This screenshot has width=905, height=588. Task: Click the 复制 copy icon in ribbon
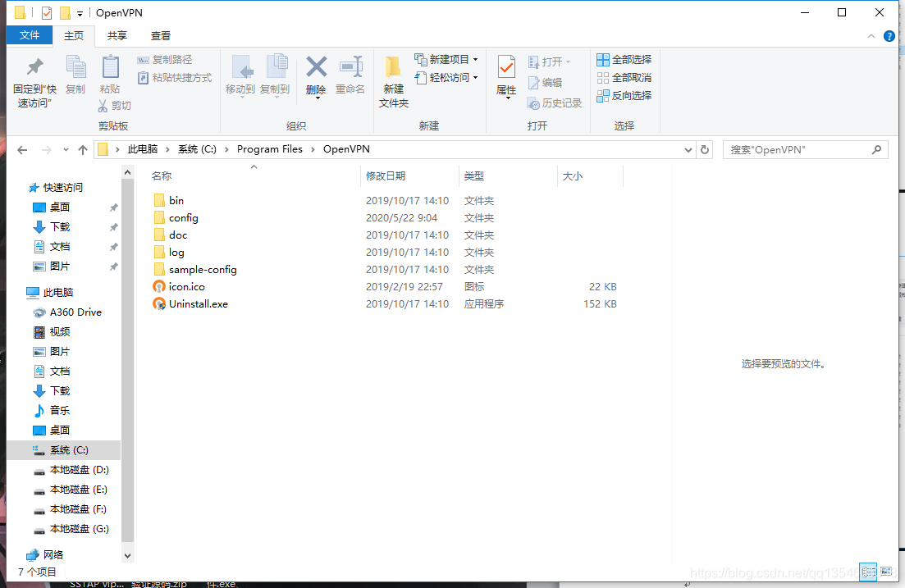(x=75, y=67)
